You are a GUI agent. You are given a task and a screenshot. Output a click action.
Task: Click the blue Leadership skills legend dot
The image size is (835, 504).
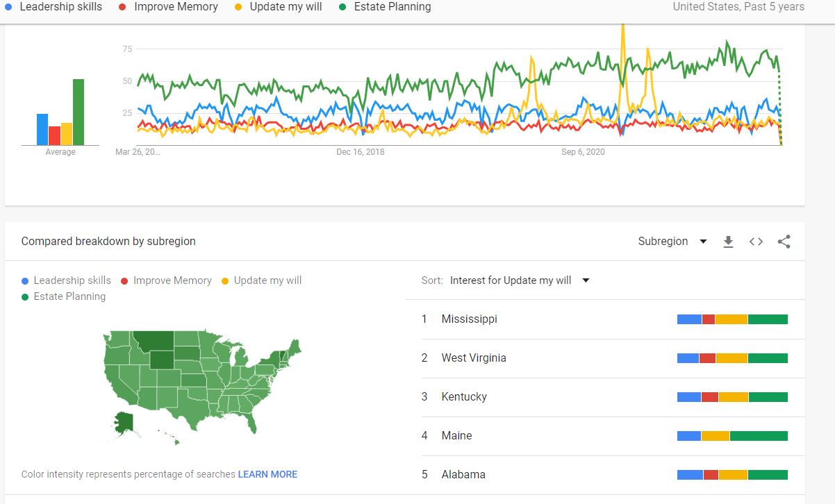click(25, 281)
